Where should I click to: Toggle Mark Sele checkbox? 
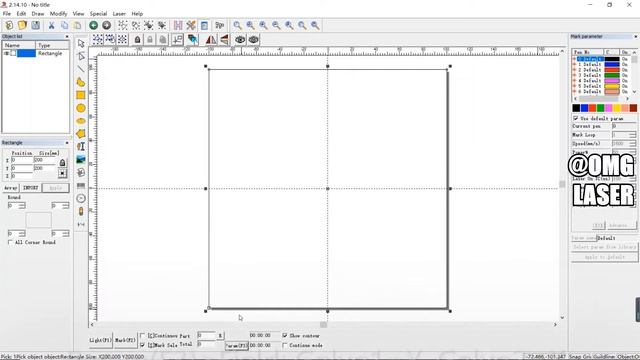click(x=142, y=345)
